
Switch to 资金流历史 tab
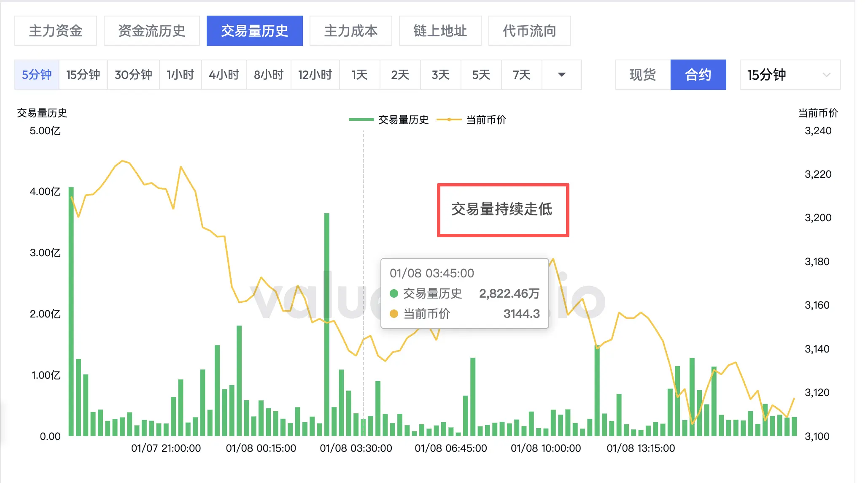click(x=152, y=31)
